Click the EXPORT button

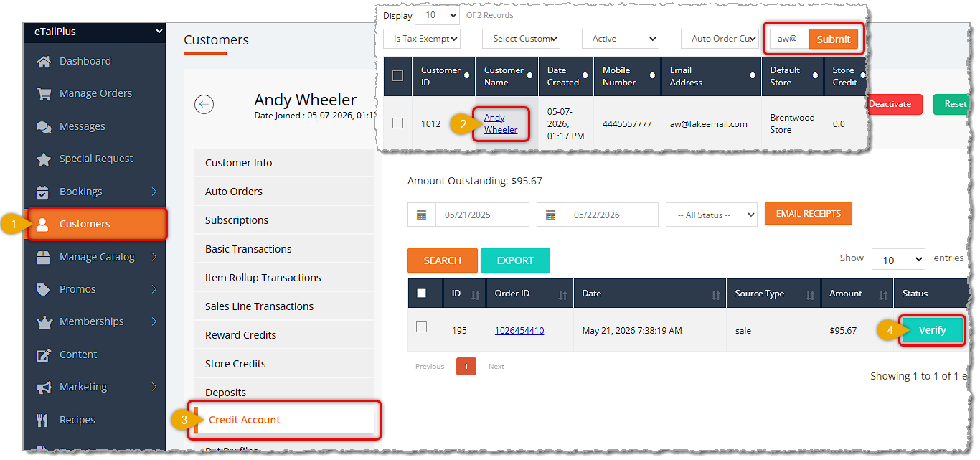pyautogui.click(x=515, y=260)
